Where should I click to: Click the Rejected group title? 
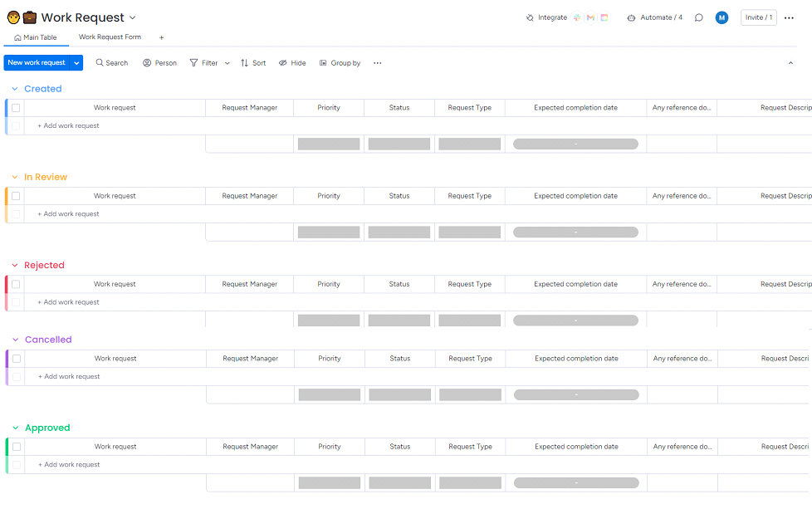coord(45,265)
